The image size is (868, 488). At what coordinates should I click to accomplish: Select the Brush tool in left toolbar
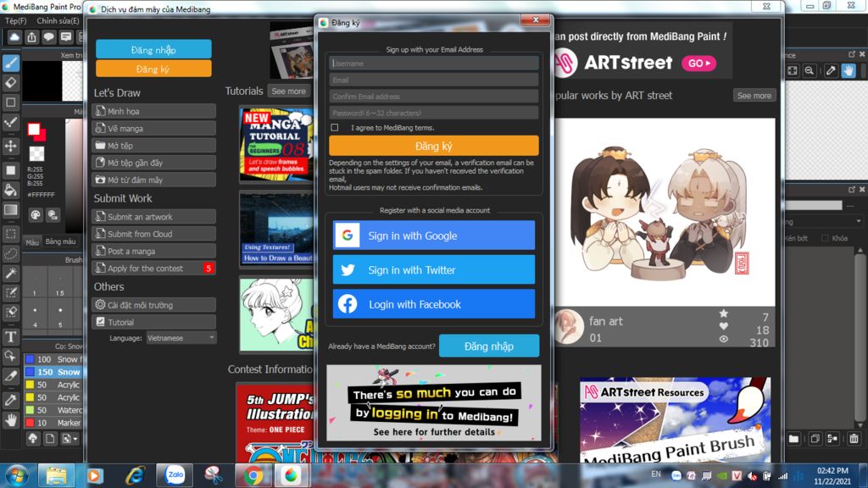coord(10,63)
